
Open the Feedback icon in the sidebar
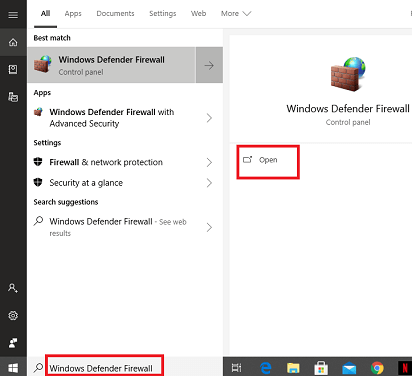[x=13, y=343]
